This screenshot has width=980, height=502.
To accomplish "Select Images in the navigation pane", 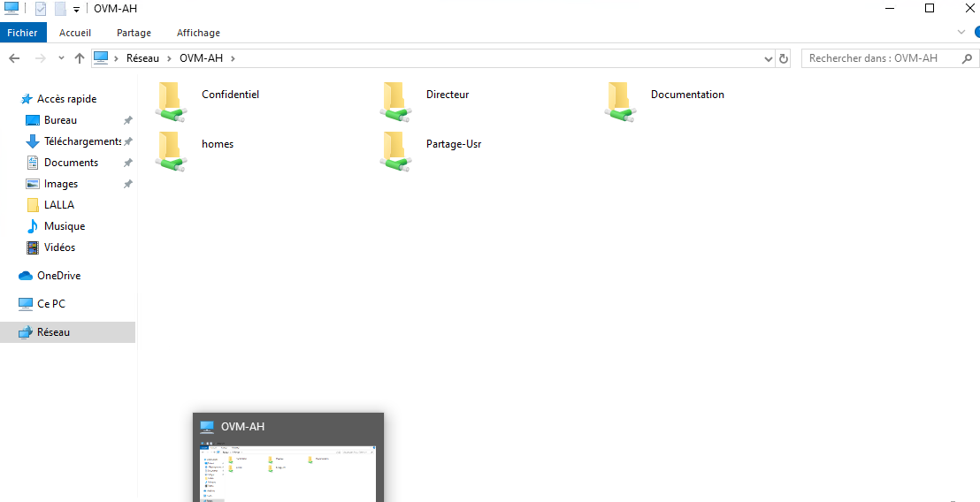I will click(61, 184).
